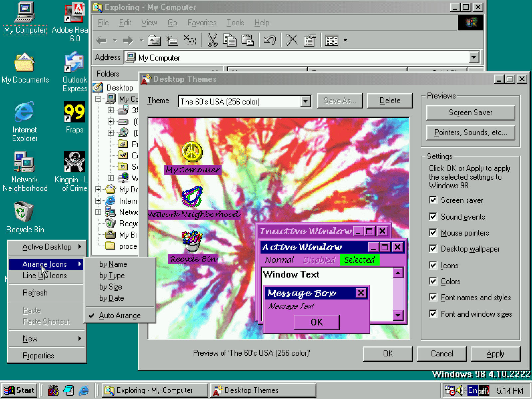Choose by Size in Arrange Icons submenu

pyautogui.click(x=120, y=287)
